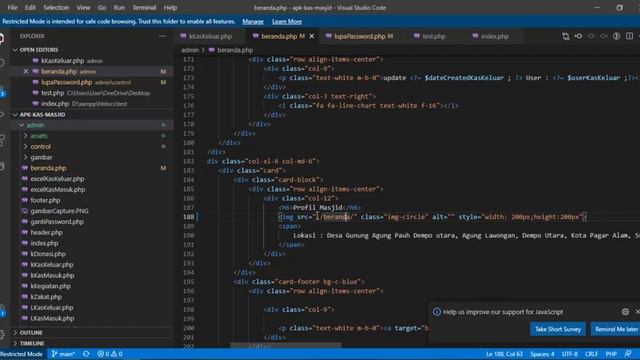Click the Split Editor icon
The width and height of the screenshot is (640, 360).
tap(629, 36)
